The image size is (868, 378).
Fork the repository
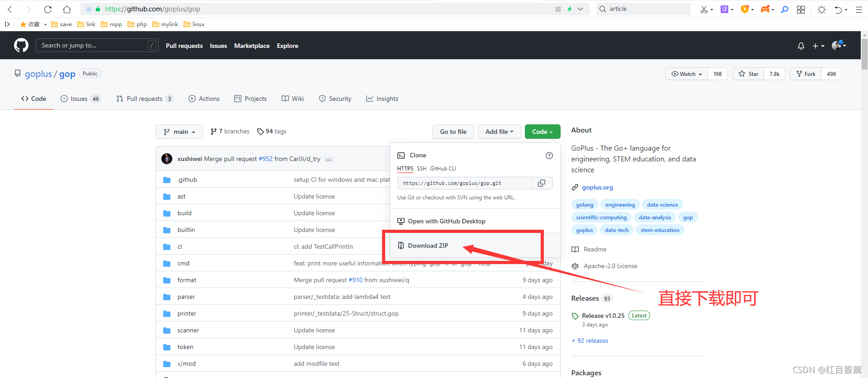click(806, 74)
